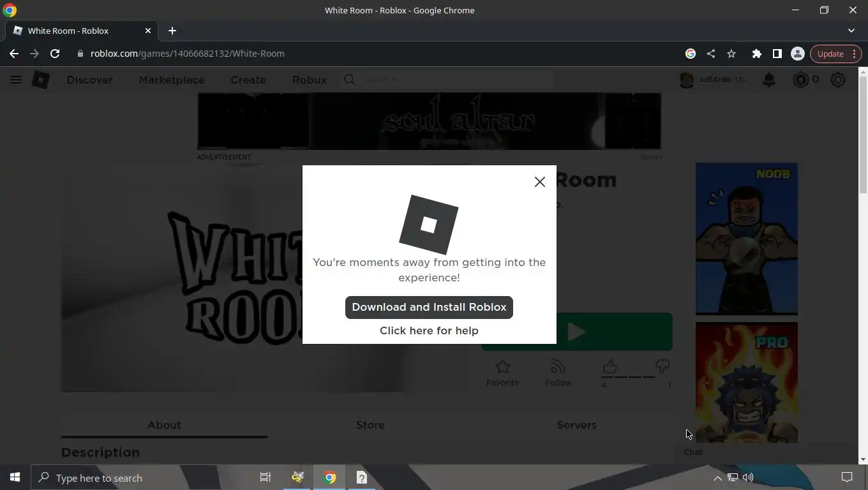Click the bee app taskbar icon
This screenshot has width=868, height=490.
(x=297, y=477)
